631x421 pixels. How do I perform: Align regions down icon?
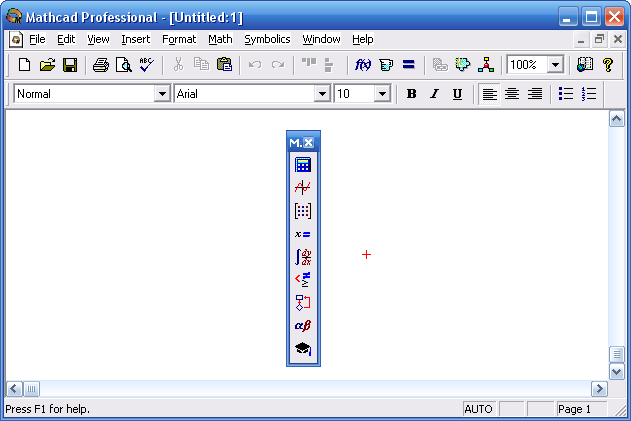pyautogui.click(x=329, y=64)
